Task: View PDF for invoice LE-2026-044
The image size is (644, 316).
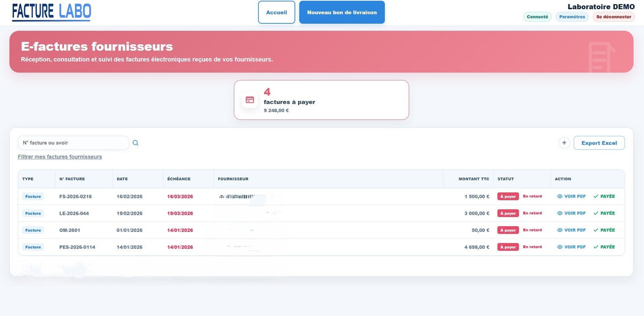Action: point(571,213)
